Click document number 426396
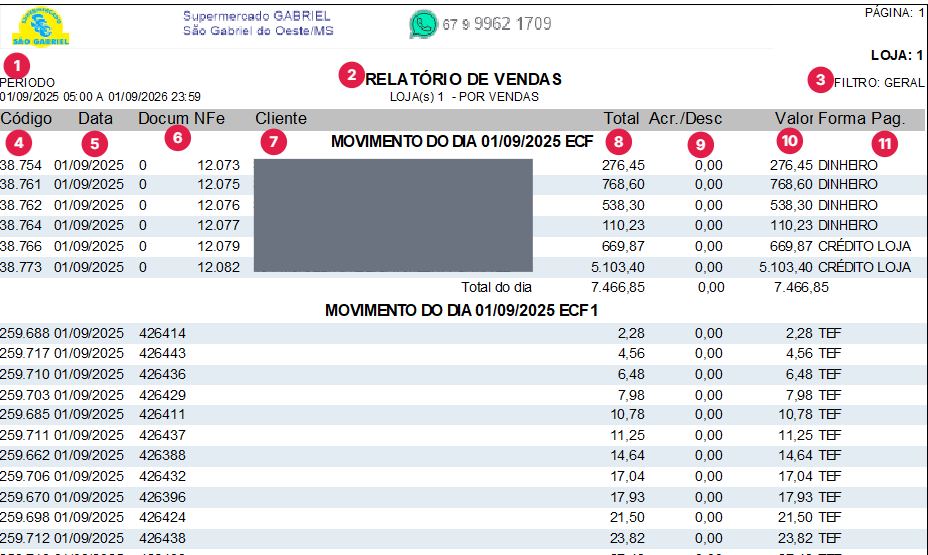The width and height of the screenshot is (928, 555). pyautogui.click(x=162, y=497)
